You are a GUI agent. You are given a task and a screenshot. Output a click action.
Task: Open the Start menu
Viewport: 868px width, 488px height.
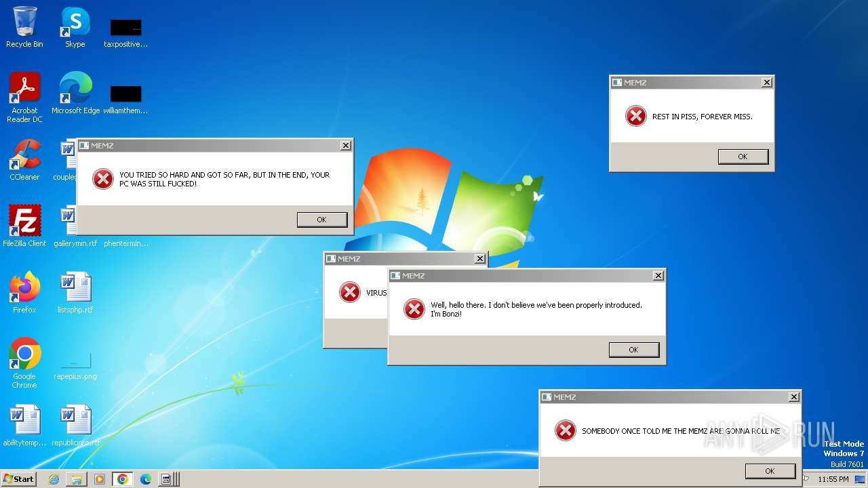pos(18,479)
